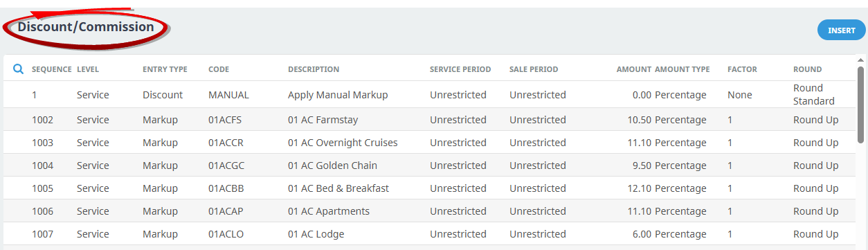Image resolution: width=868 pixels, height=250 pixels.
Task: Click the INSERT button
Action: click(x=842, y=30)
